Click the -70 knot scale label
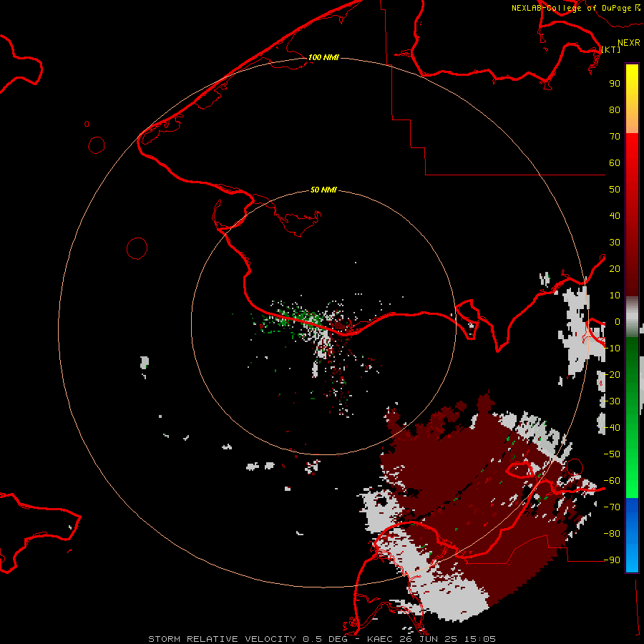644x644 pixels. click(612, 507)
